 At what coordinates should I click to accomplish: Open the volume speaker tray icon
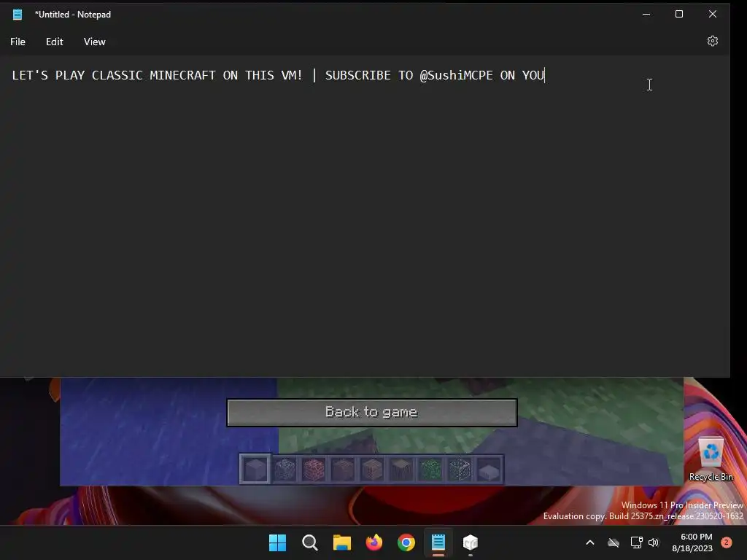[654, 542]
